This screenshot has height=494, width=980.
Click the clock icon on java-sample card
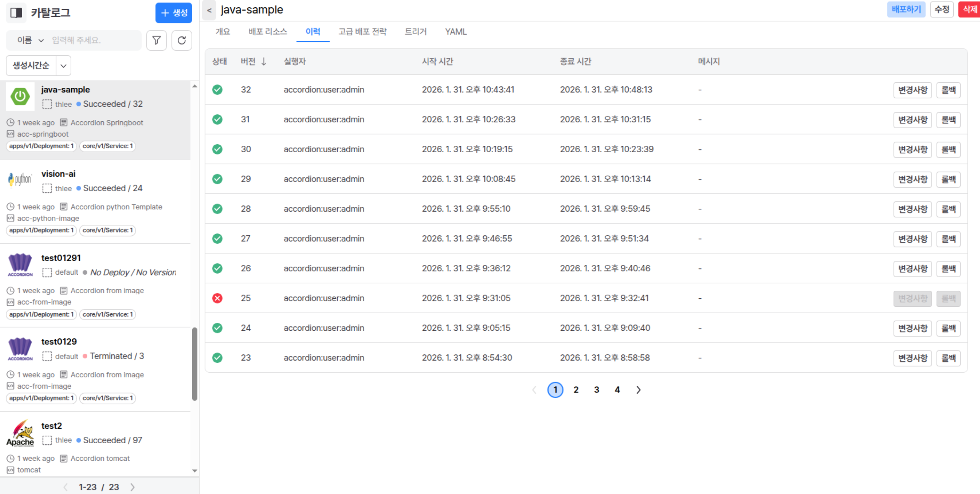(x=10, y=122)
